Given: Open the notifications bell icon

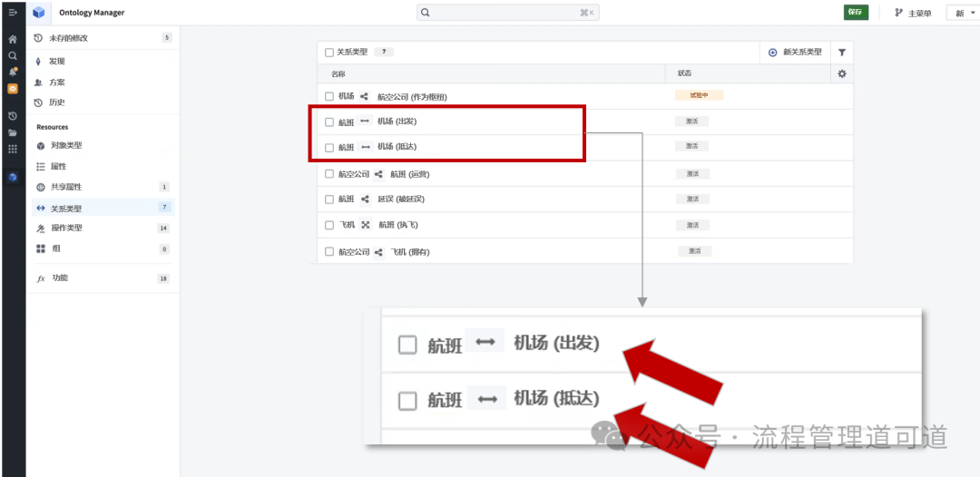Looking at the screenshot, I should click(x=13, y=72).
